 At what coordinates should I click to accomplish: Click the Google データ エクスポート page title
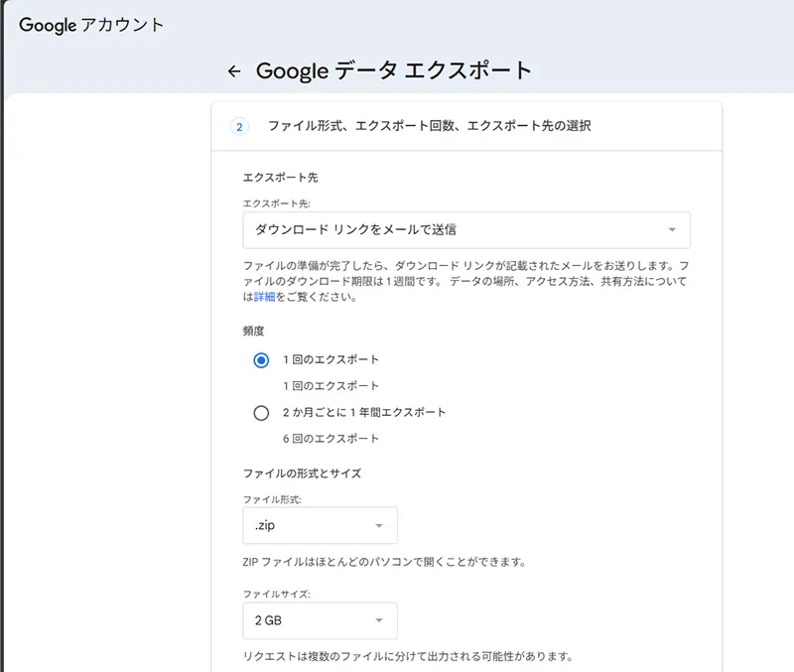pyautogui.click(x=394, y=70)
